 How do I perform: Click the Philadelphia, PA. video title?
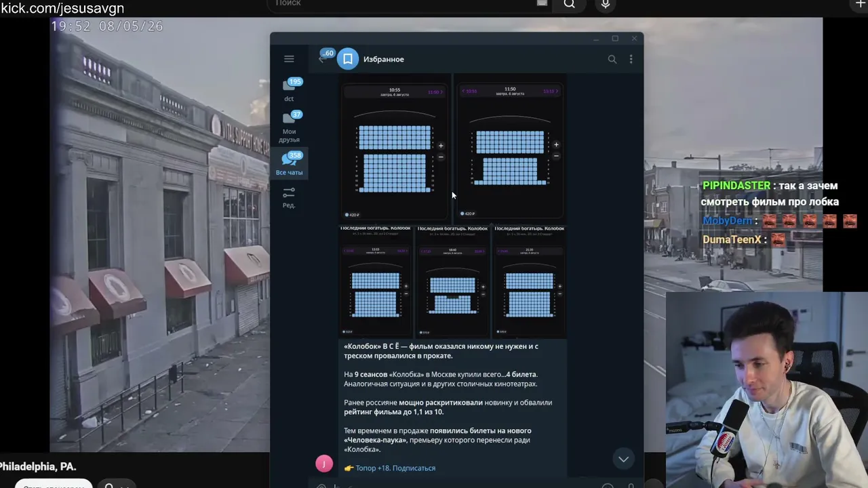pyautogui.click(x=38, y=466)
